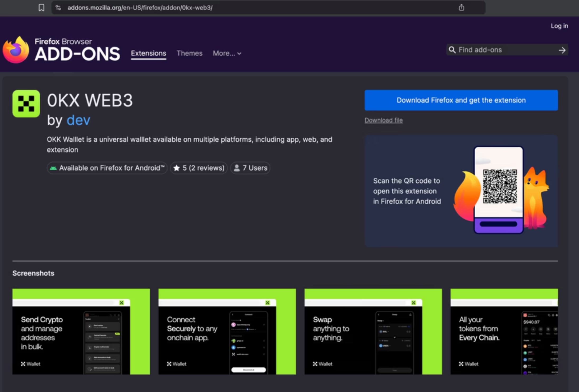Click the Firefox logo in header
579x392 pixels.
coord(16,50)
